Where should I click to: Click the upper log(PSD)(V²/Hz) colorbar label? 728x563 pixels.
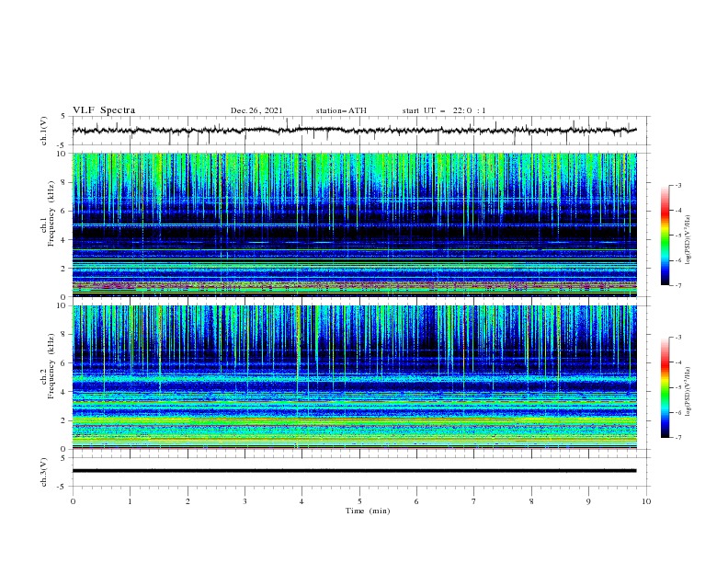[x=688, y=240]
